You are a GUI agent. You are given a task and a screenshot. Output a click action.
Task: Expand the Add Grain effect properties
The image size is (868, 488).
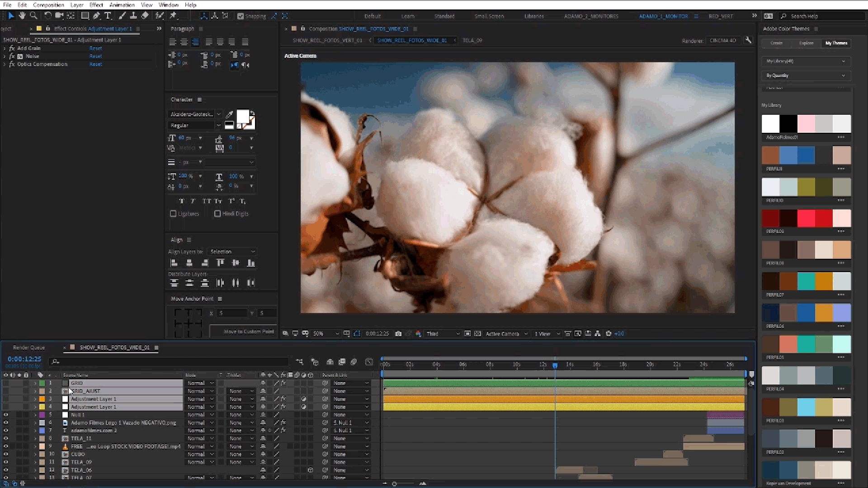pyautogui.click(x=5, y=48)
